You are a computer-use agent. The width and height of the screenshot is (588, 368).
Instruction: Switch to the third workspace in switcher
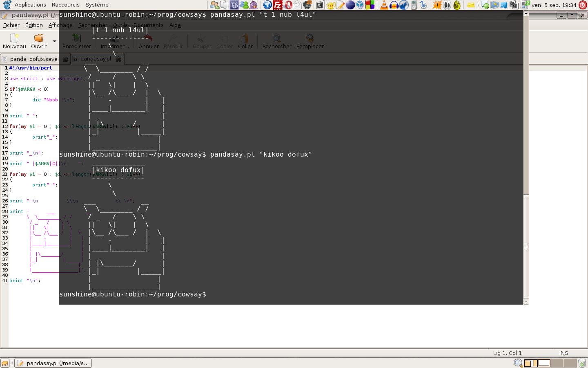[557, 363]
